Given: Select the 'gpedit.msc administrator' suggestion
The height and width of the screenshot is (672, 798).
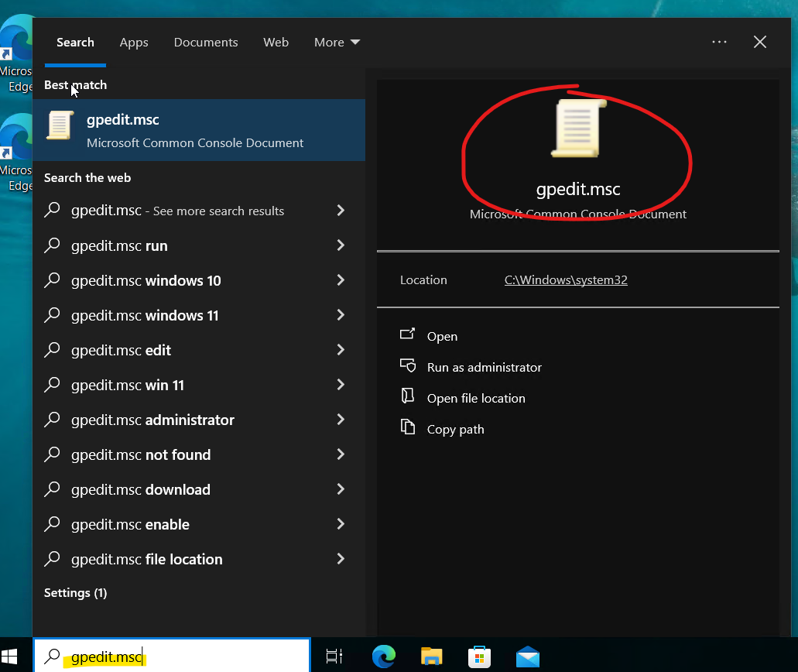Looking at the screenshot, I should click(x=199, y=420).
